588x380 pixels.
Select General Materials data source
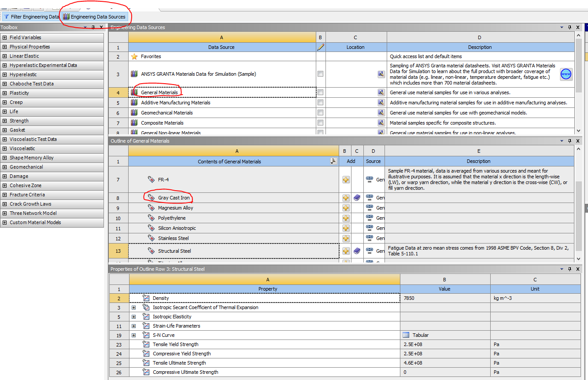tap(222, 92)
